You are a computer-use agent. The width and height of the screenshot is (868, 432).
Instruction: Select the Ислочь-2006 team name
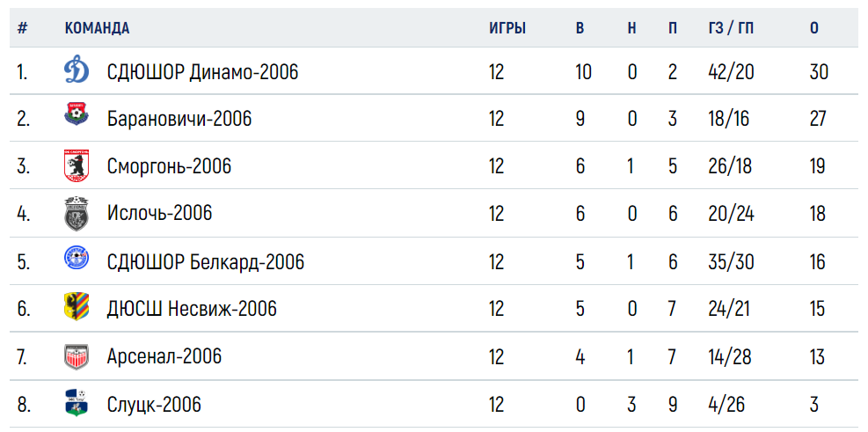[159, 213]
